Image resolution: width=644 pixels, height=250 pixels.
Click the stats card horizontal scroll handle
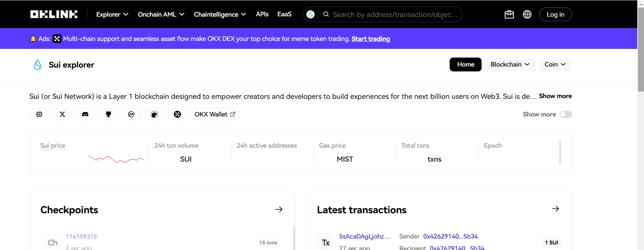click(x=560, y=152)
